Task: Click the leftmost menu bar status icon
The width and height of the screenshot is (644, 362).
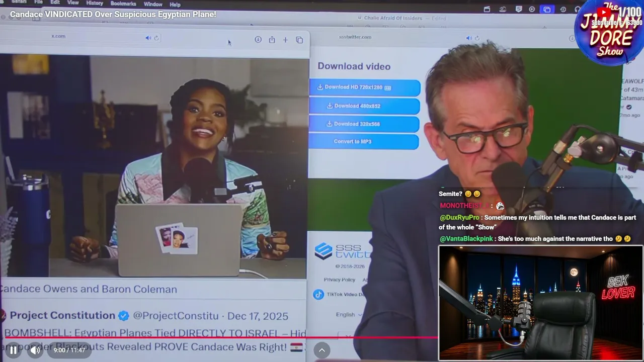Action: pyautogui.click(x=487, y=9)
